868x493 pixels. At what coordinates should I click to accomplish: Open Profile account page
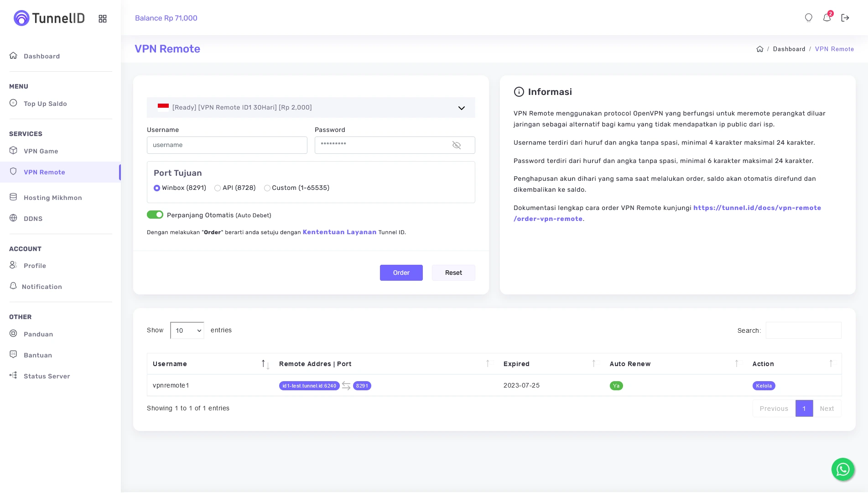pos(35,266)
